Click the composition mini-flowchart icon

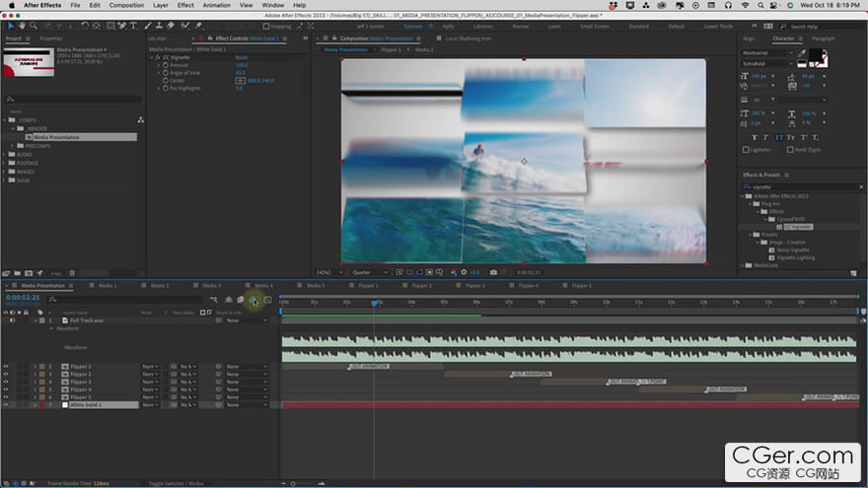tap(214, 300)
